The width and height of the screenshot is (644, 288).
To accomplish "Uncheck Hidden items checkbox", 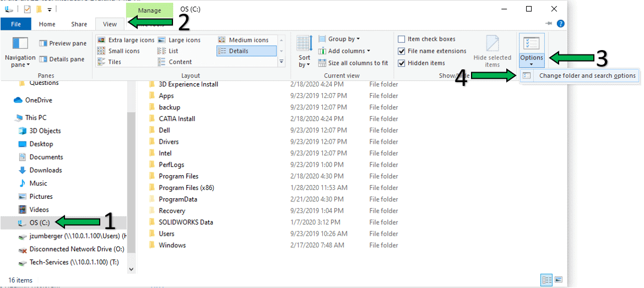I will pos(402,63).
